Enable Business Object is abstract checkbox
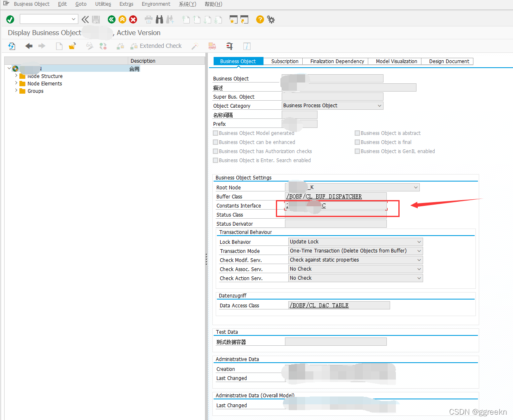Viewport: 513px width, 420px height. pos(357,133)
